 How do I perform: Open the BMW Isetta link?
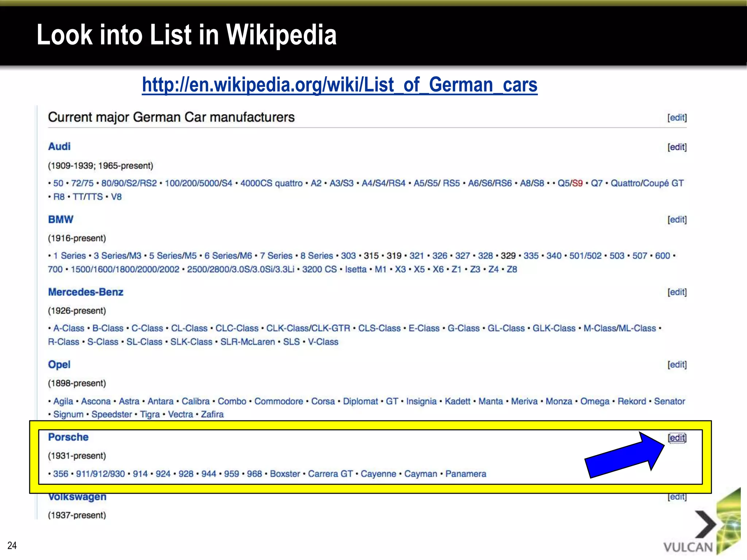[x=356, y=269]
